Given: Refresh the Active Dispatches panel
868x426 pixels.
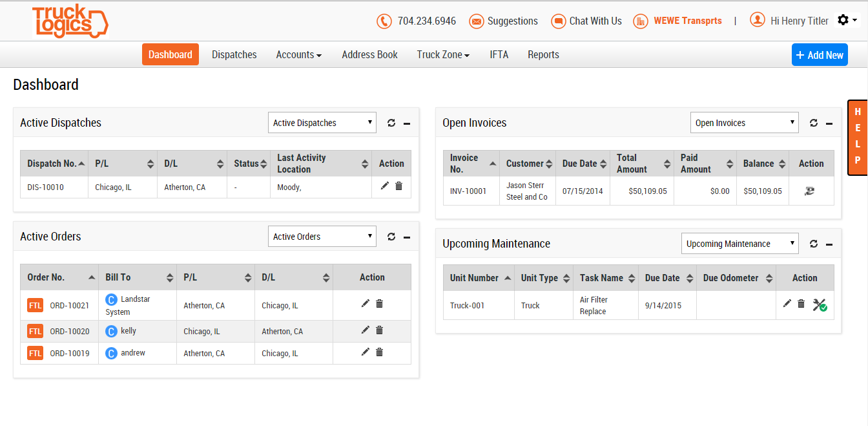Looking at the screenshot, I should tap(391, 122).
